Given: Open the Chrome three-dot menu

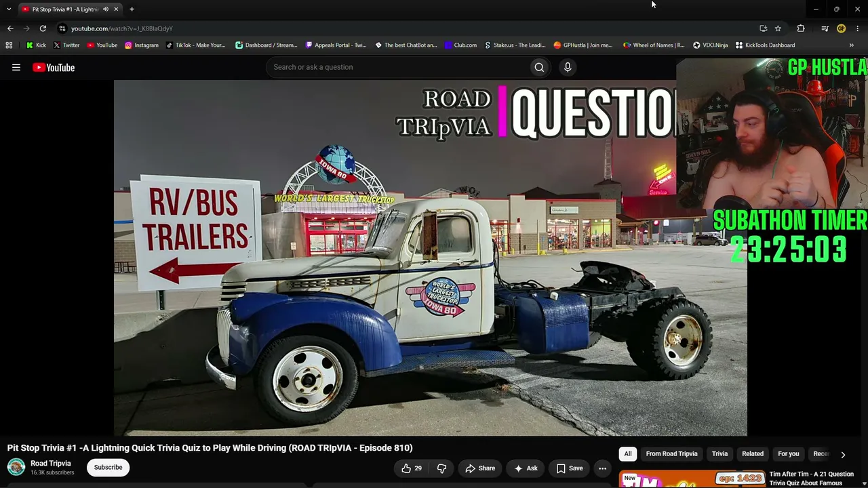Looking at the screenshot, I should tap(858, 28).
